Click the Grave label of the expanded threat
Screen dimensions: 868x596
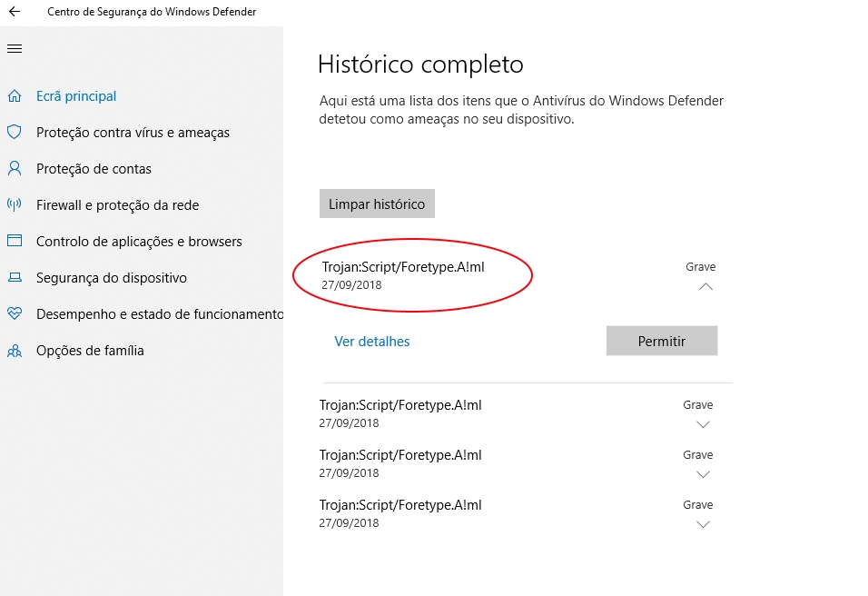(x=700, y=266)
